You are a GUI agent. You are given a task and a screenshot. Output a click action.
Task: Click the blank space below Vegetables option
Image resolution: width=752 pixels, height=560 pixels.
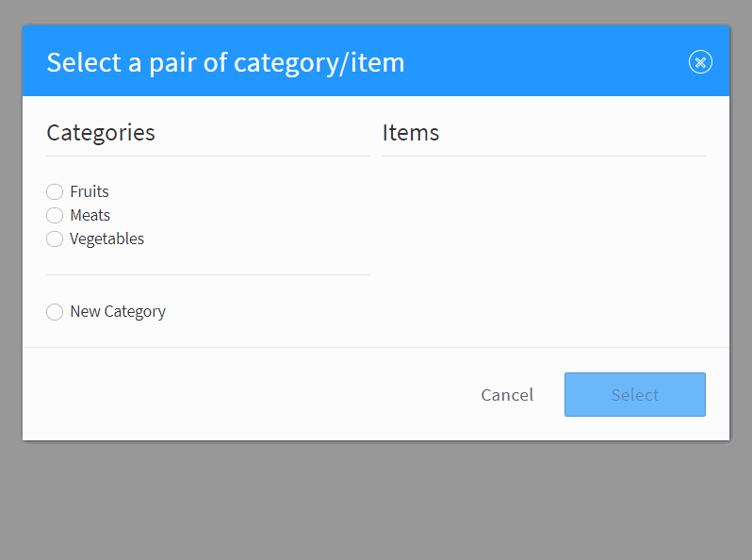pos(207,260)
